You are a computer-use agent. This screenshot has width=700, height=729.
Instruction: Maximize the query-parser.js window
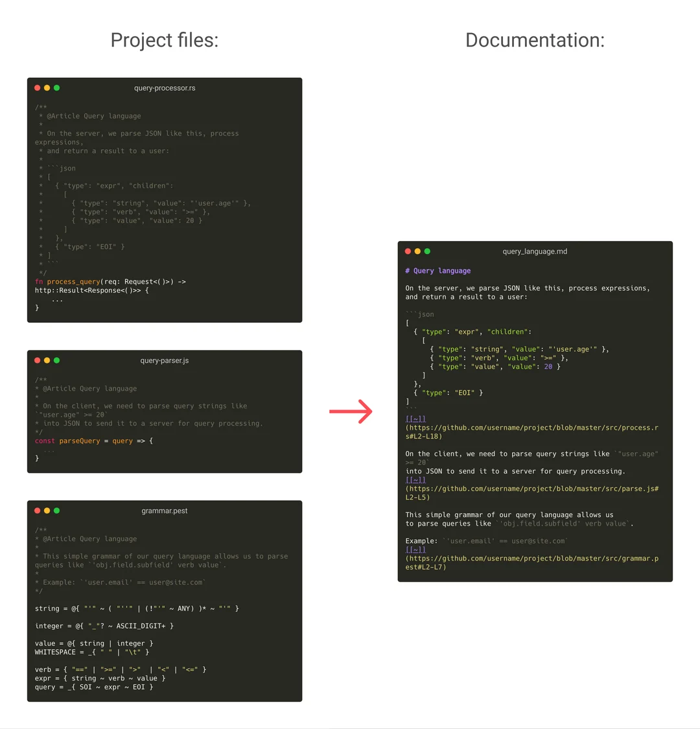tap(56, 360)
